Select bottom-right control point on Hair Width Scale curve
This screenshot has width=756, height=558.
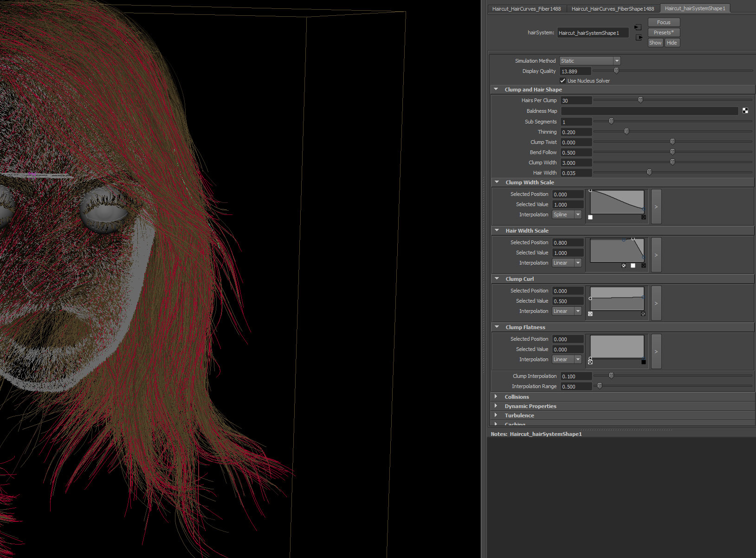(644, 257)
